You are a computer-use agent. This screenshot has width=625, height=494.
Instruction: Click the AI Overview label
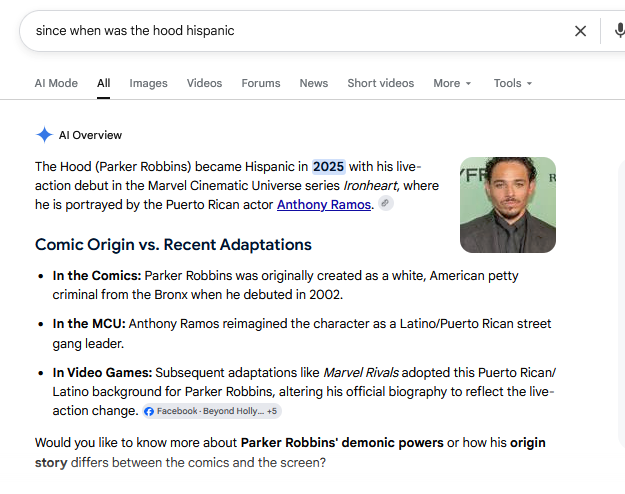pyautogui.click(x=90, y=135)
